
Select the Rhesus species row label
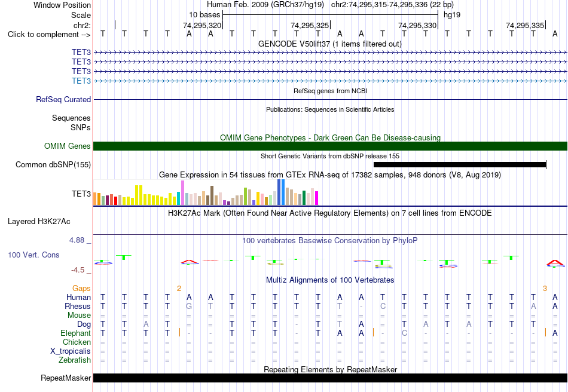click(78, 306)
